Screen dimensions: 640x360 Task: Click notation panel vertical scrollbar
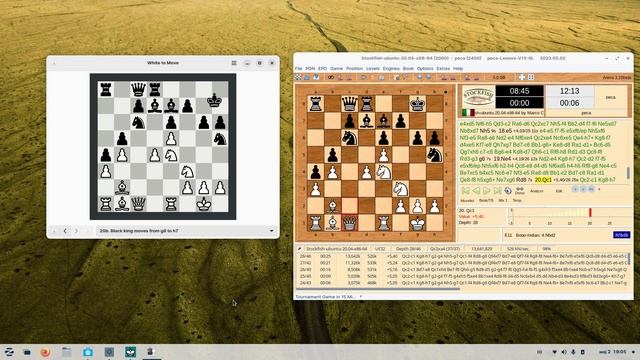[628, 173]
